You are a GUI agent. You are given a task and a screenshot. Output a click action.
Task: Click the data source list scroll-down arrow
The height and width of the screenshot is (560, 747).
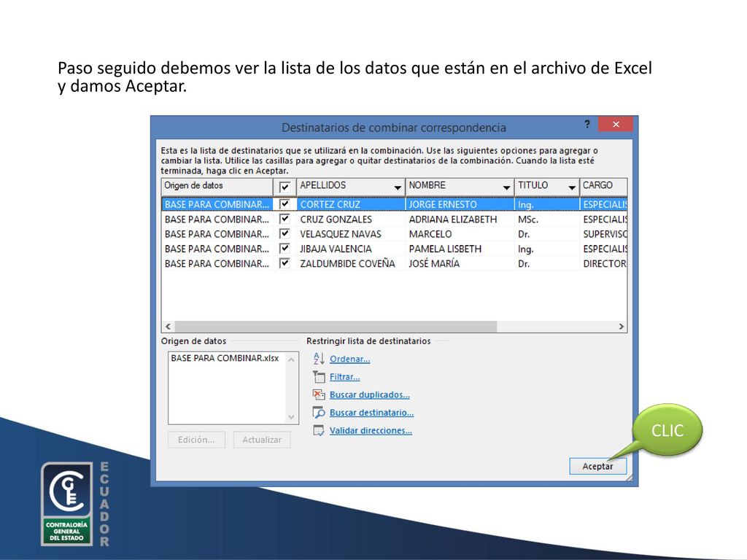[291, 417]
